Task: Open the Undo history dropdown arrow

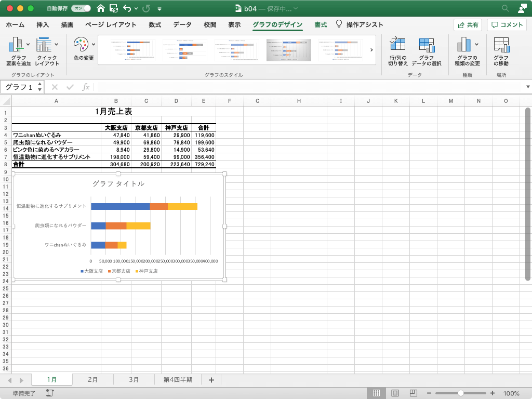Action: click(x=136, y=8)
